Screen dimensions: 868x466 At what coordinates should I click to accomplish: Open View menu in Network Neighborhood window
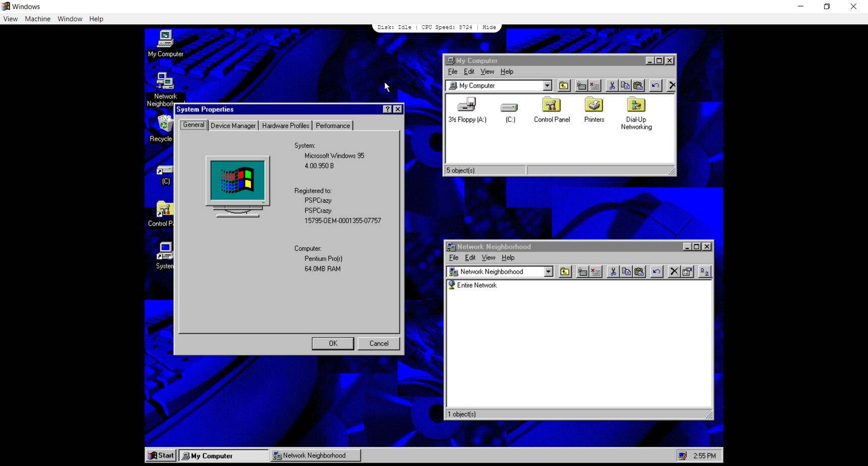pyautogui.click(x=488, y=257)
